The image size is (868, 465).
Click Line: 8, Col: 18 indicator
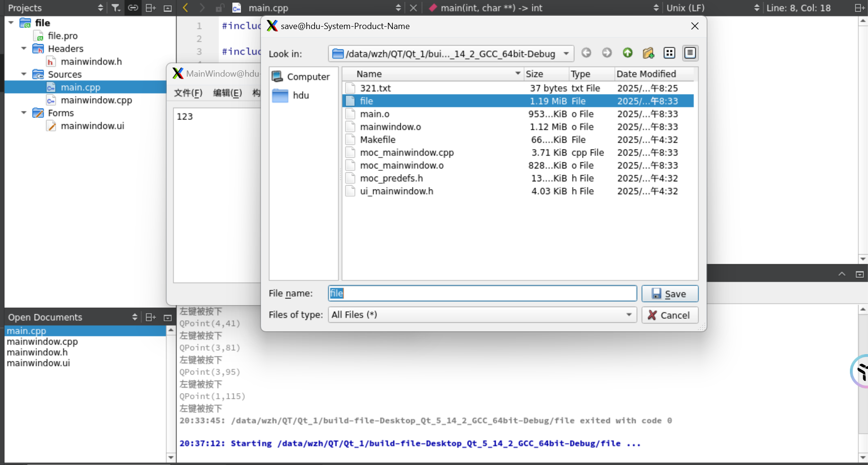click(798, 8)
